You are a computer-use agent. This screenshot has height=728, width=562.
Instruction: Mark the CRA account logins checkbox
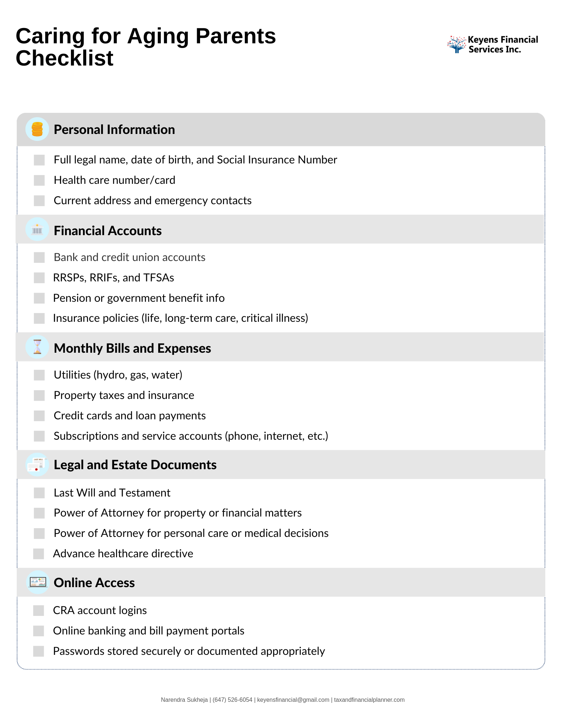[x=39, y=610]
